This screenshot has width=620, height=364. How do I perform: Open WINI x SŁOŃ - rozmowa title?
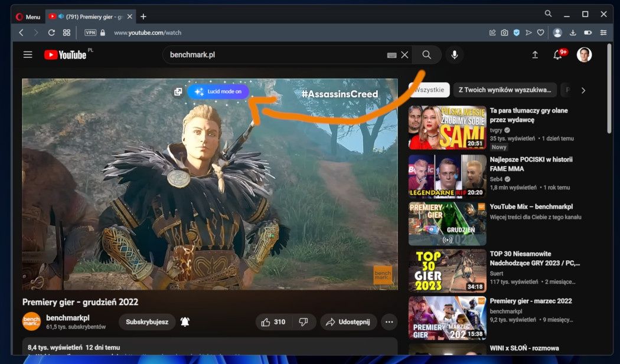click(524, 348)
